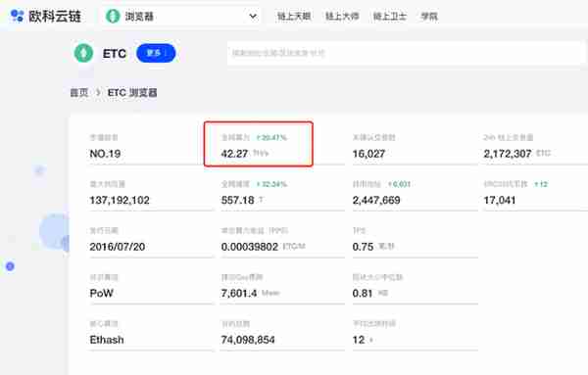Expand the blue 更多 coin switcher button
The image size is (588, 375).
pos(156,53)
